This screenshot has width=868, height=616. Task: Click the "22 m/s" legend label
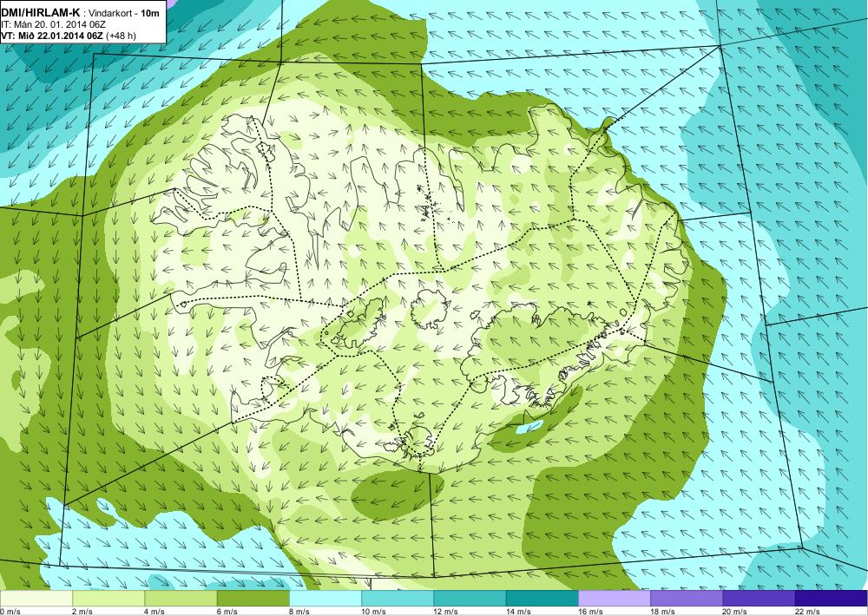(807, 612)
